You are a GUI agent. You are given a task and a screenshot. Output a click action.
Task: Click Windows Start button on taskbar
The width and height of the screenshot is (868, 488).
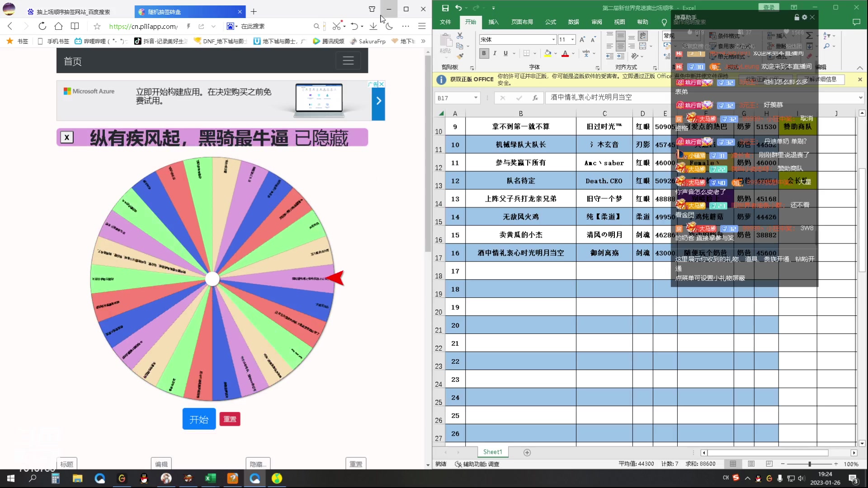tap(11, 479)
